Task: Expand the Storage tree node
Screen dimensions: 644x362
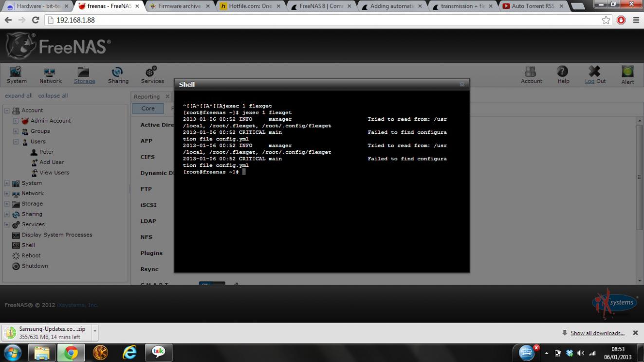Action: (7, 204)
